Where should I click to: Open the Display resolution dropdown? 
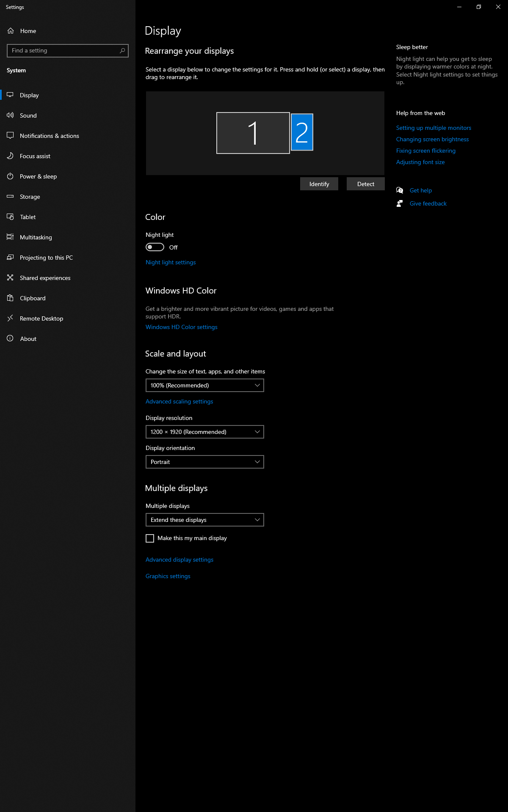click(205, 432)
